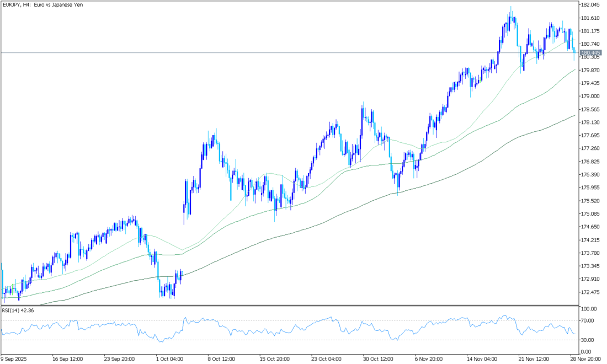Click the 175.085 price axis label
The image size is (607, 364).
click(x=590, y=214)
